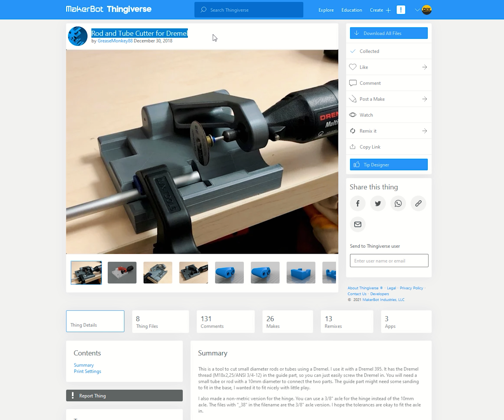The image size is (504, 420).
Task: Click the Report Thing button
Action: coord(124,395)
